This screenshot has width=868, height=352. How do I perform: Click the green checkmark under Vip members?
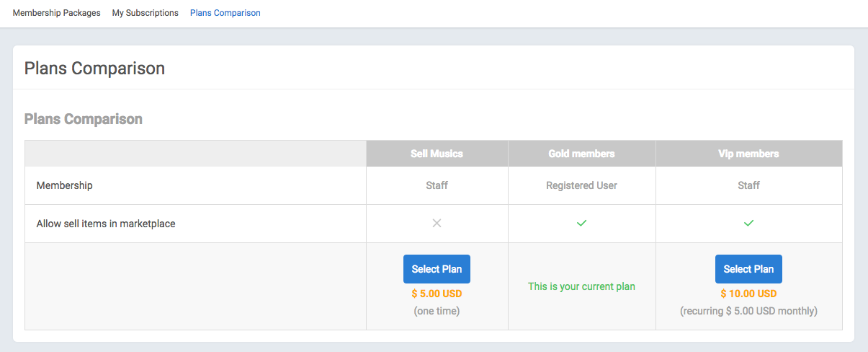pos(748,224)
